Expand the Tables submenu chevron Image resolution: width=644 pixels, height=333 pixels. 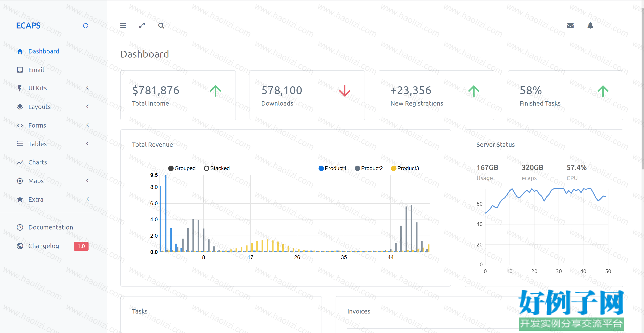[87, 144]
